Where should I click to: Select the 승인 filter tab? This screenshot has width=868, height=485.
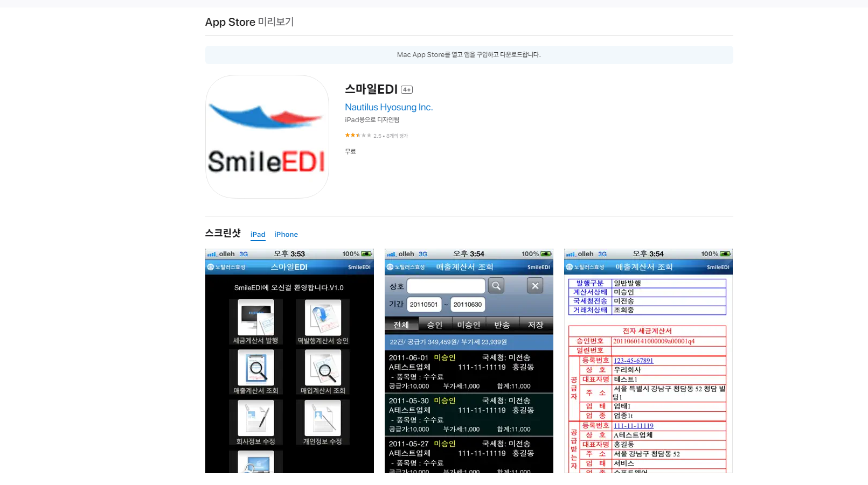point(435,325)
